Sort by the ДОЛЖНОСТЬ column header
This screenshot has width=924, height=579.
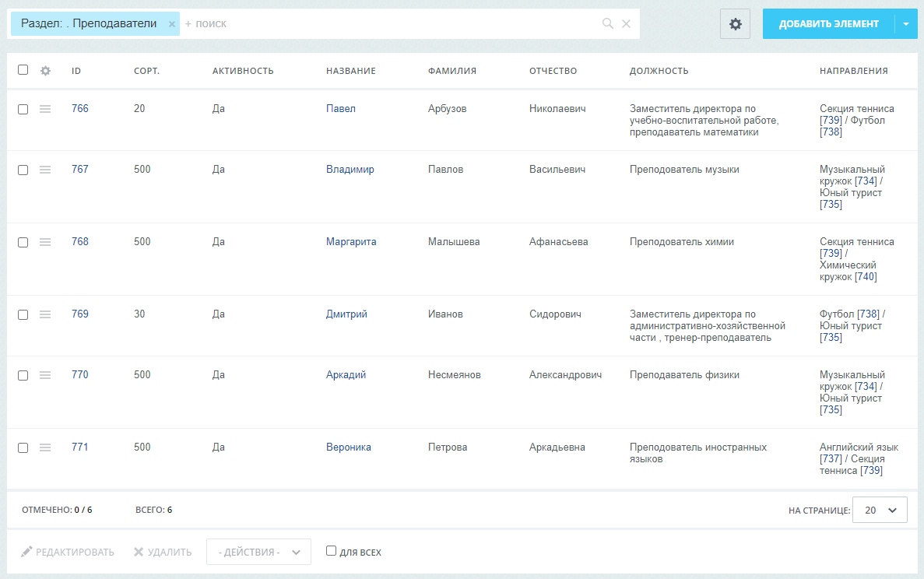[x=659, y=71]
